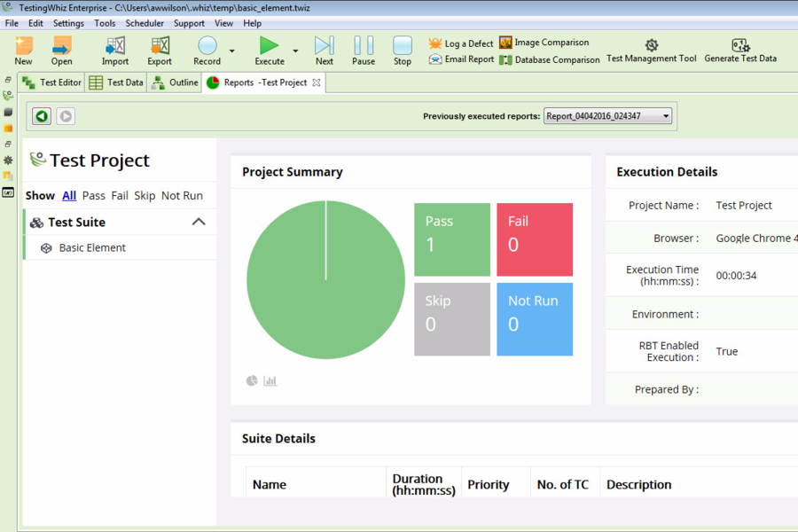Screen dimensions: 798x532
Task: Switch to the Test Data tab
Action: (x=116, y=82)
